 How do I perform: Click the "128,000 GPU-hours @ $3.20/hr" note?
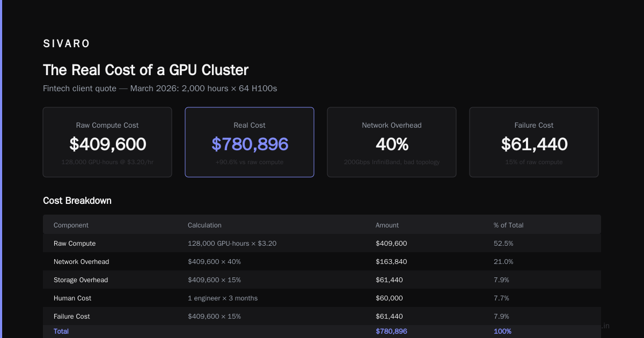point(107,162)
